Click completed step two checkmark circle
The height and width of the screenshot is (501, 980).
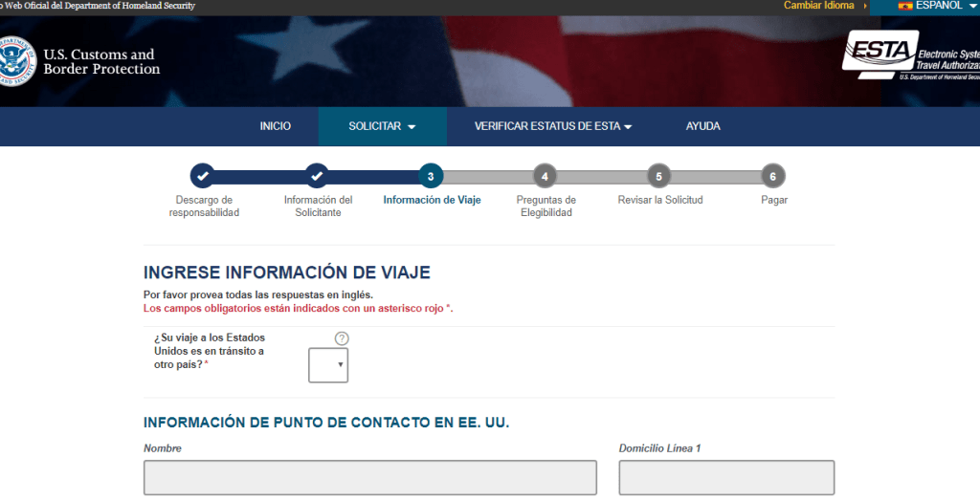click(318, 176)
